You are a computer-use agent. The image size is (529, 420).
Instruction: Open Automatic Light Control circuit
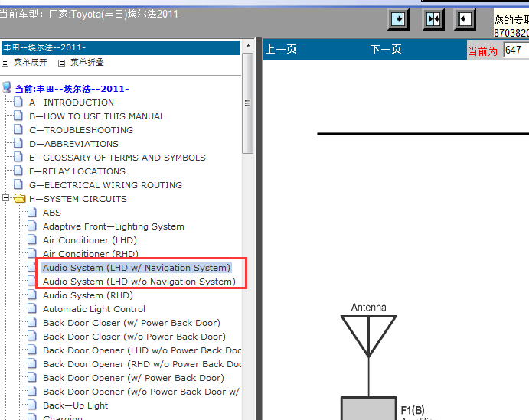(x=94, y=309)
